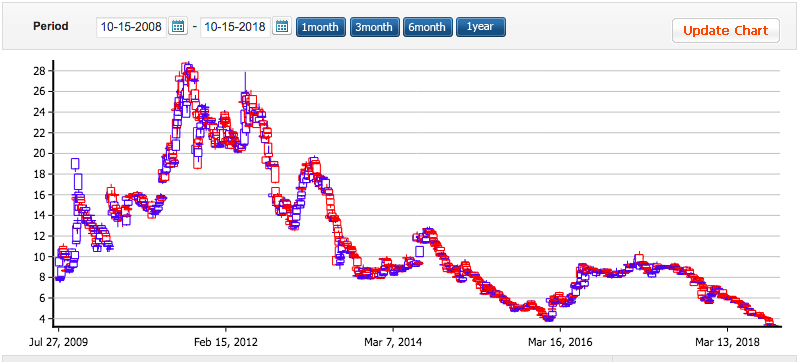Screen dimensions: 798x362
Task: Click the Feb 15, 2012 axis label
Action: pos(226,342)
